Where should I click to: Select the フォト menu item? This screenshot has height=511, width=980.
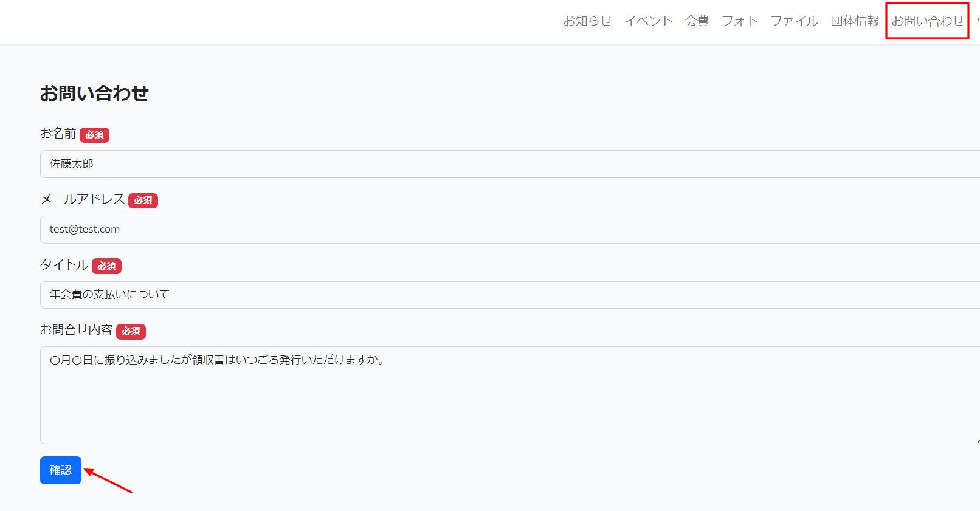(739, 21)
